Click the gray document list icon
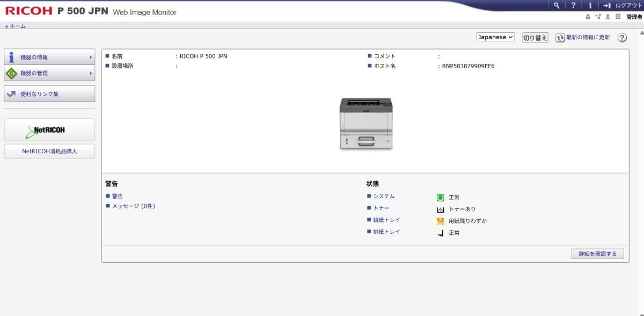The width and height of the screenshot is (644, 316). 618,17
